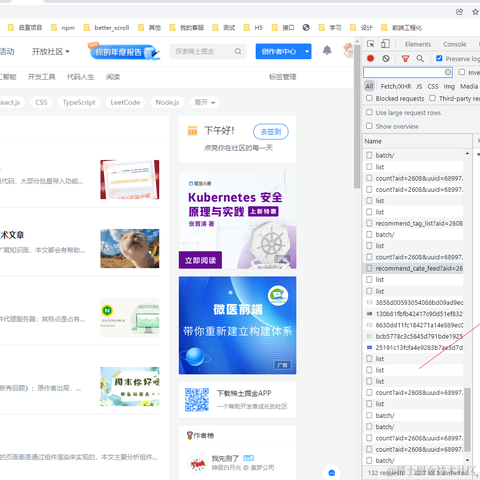Click the request list scrollbar down arrow
Viewport: 480px width, 480px height.
(x=467, y=460)
